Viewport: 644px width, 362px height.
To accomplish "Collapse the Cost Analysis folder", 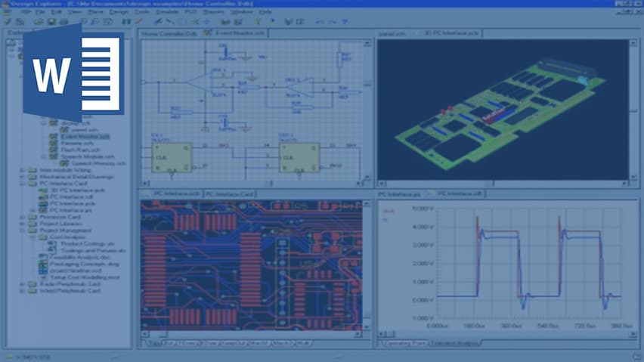I will [33, 237].
